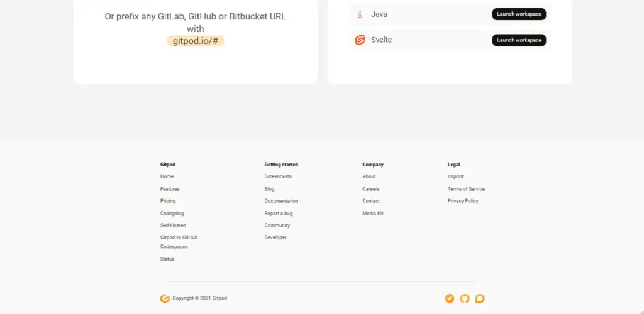
Task: Open the Careers link
Action: point(371,189)
